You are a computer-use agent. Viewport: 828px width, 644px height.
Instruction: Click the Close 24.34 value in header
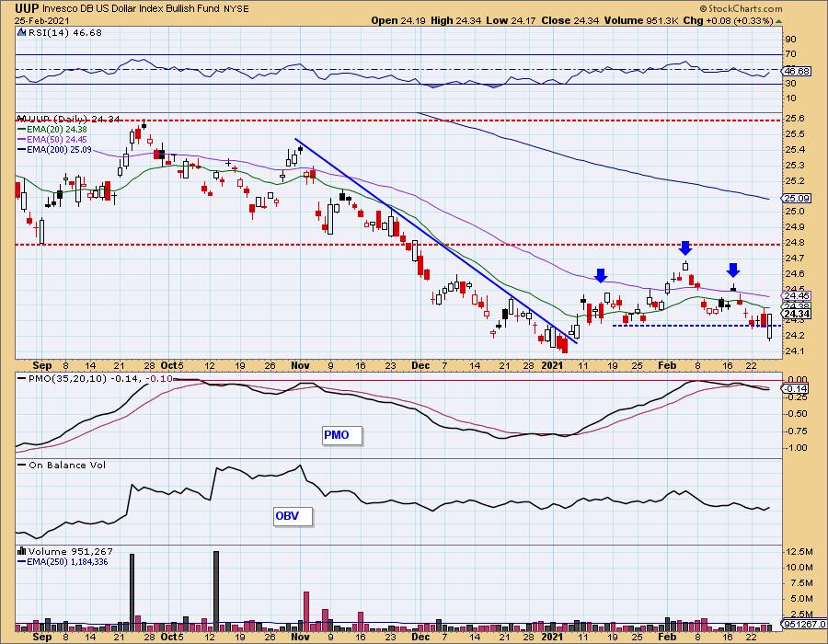pos(570,20)
